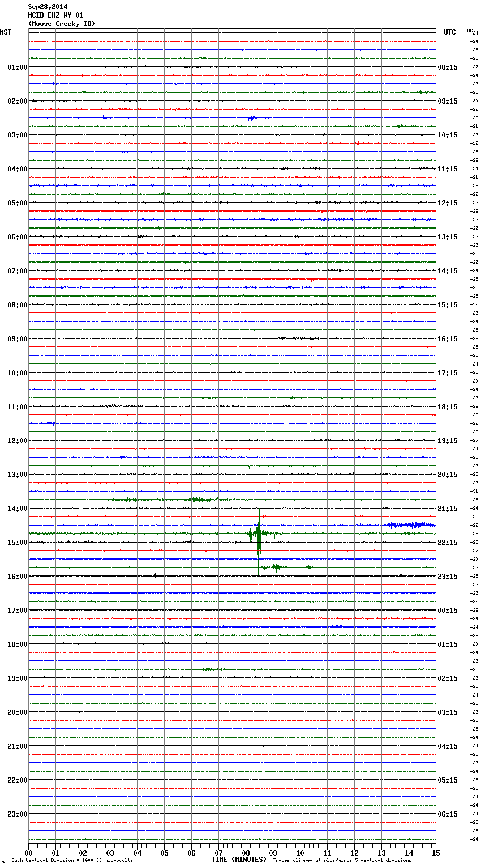The image size is (481, 868).
Task: Click the 09:15 UTC time label
Action: tap(448, 101)
